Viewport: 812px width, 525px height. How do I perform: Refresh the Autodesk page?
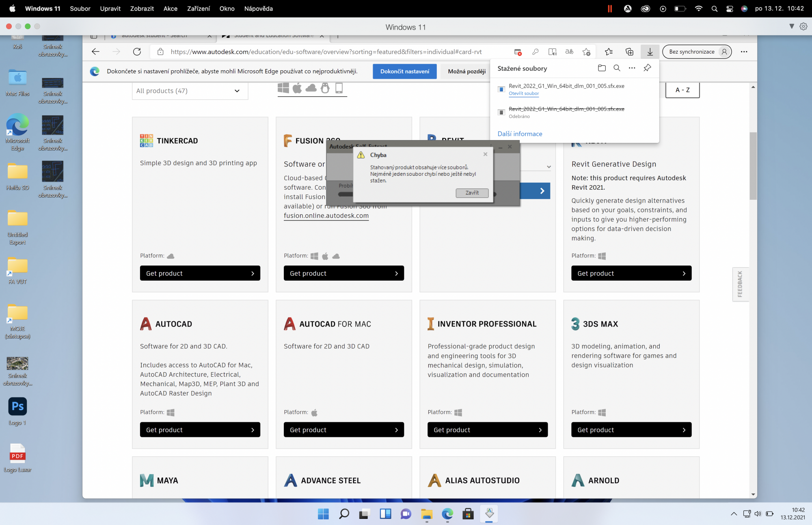point(137,52)
